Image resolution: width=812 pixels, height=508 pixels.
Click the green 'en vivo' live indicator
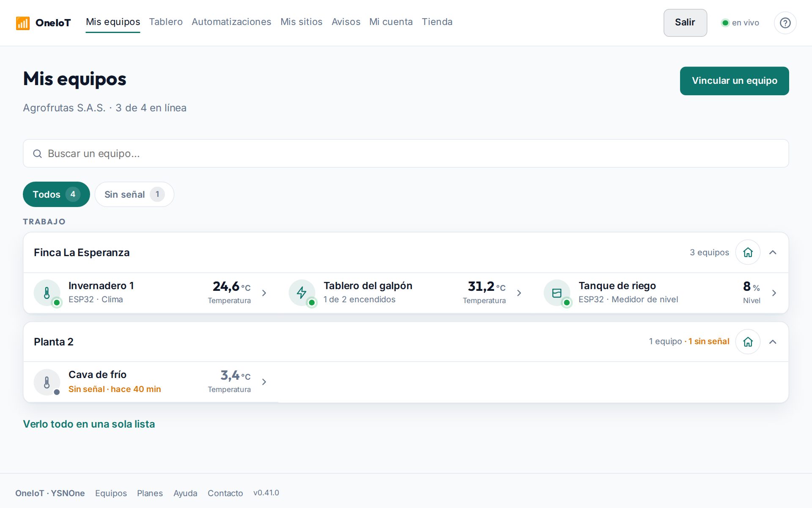740,23
